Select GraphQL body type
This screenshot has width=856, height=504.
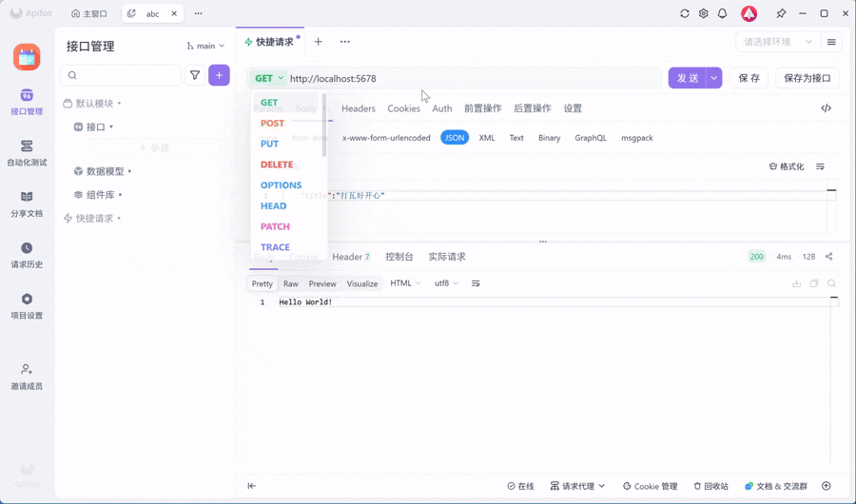591,138
